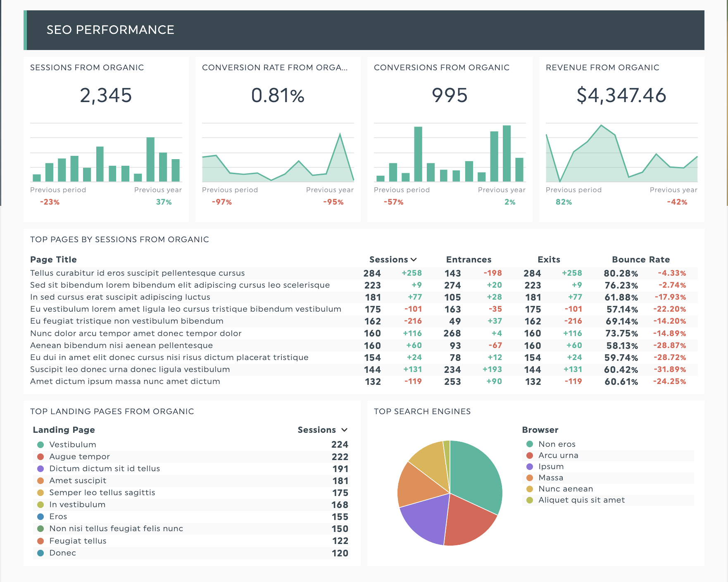This screenshot has width=728, height=582.
Task: Select the Augue tempor red legend dot
Action: click(x=40, y=457)
